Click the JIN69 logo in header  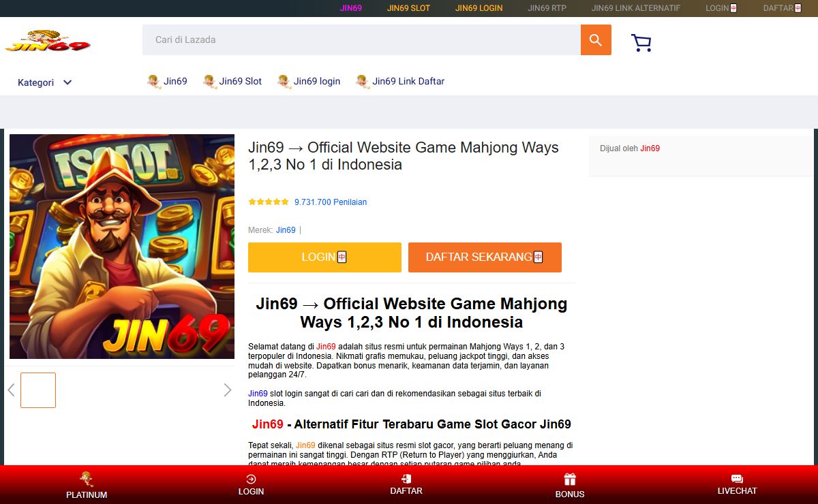[48, 41]
